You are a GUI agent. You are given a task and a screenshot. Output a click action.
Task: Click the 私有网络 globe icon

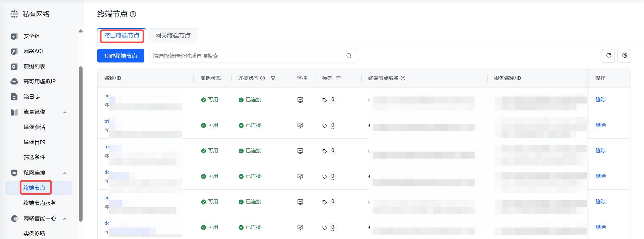(x=14, y=14)
